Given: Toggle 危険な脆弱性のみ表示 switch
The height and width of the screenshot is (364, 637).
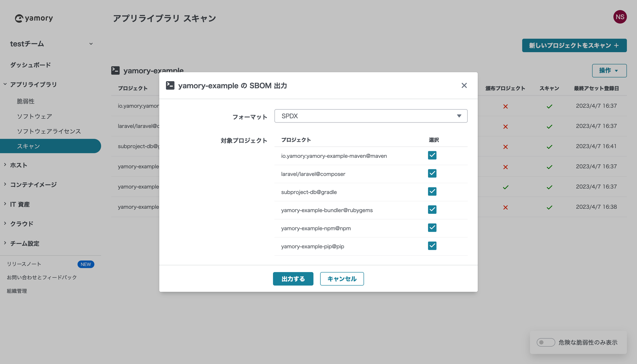Looking at the screenshot, I should [546, 342].
